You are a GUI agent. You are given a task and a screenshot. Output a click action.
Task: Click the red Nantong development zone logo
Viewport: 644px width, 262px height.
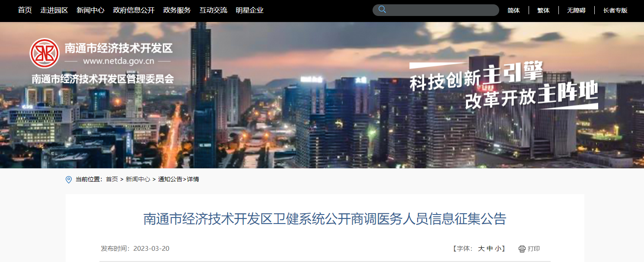[45, 53]
